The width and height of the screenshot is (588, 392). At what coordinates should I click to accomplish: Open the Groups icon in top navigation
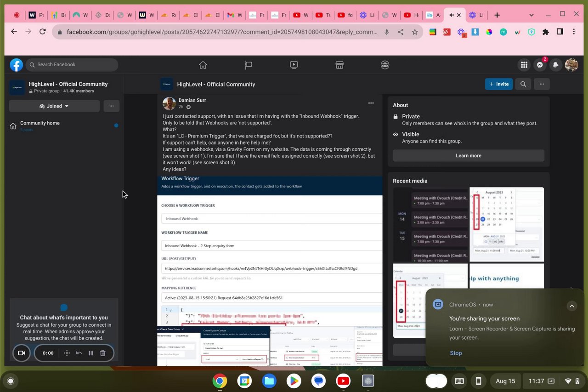[x=385, y=65]
